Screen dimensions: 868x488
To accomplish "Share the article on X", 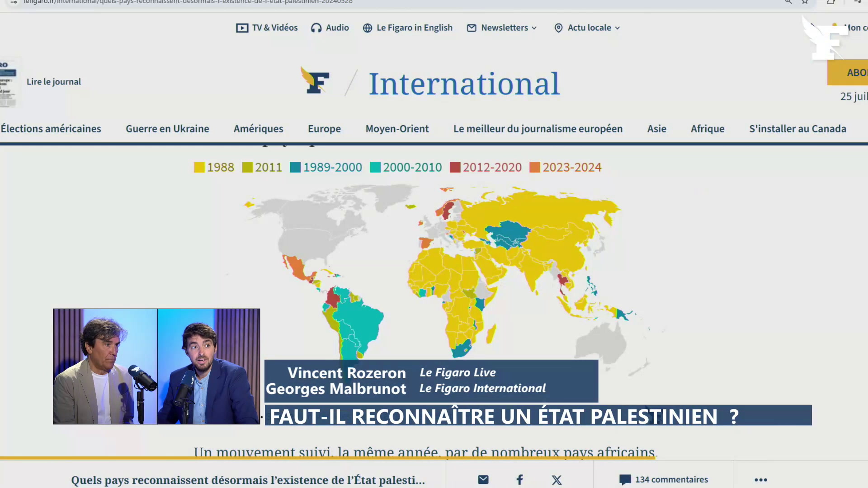I will (556, 480).
